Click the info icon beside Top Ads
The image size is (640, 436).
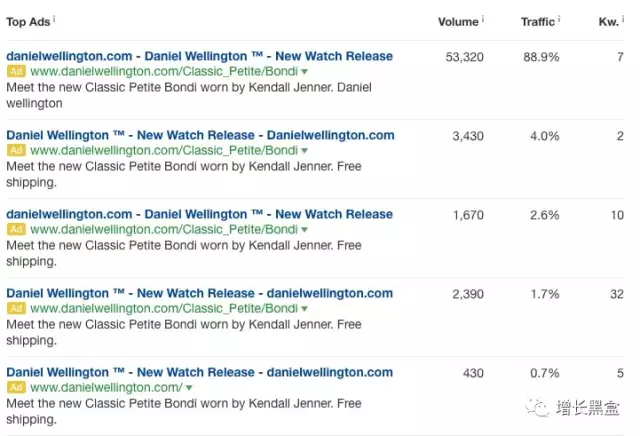(54, 19)
